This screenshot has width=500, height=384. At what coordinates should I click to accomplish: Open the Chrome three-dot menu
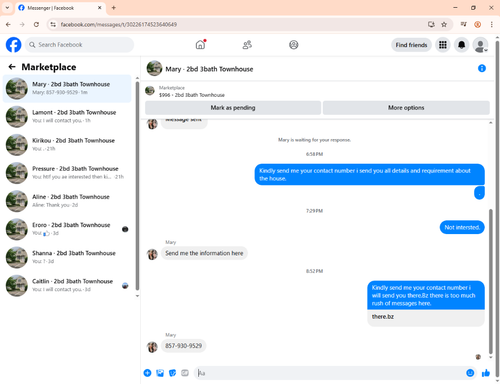(491, 24)
